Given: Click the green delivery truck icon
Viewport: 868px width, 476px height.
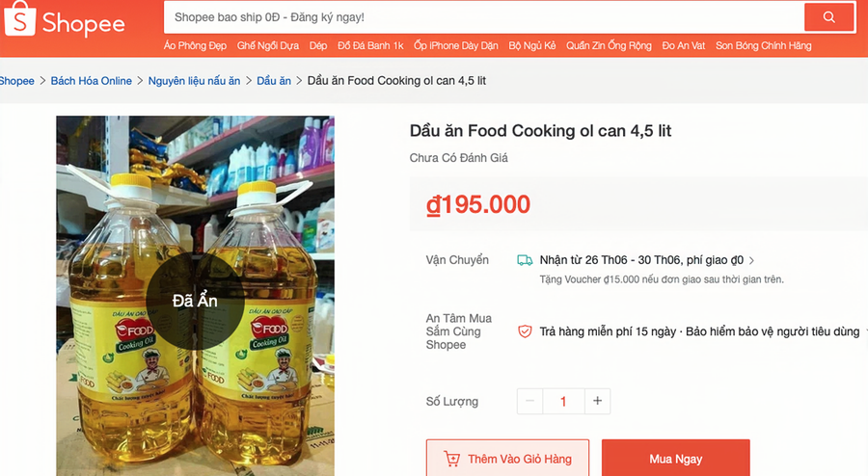Looking at the screenshot, I should pyautogui.click(x=525, y=260).
